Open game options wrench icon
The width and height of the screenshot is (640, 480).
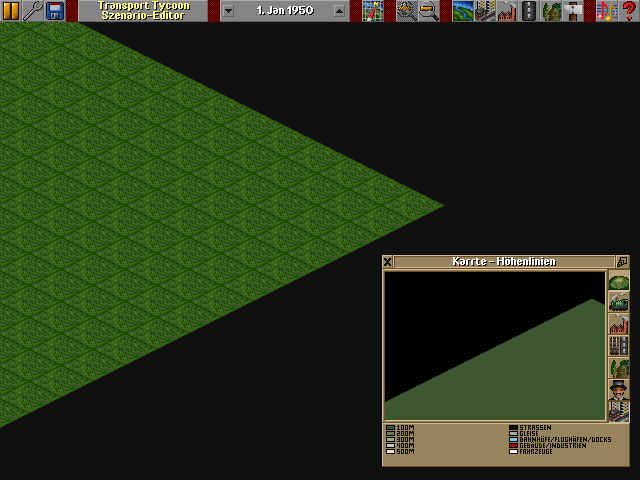(33, 11)
